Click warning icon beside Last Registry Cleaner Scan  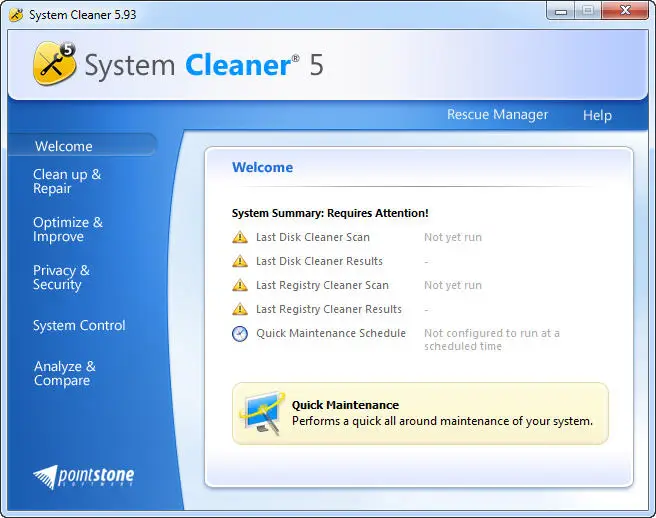point(240,285)
